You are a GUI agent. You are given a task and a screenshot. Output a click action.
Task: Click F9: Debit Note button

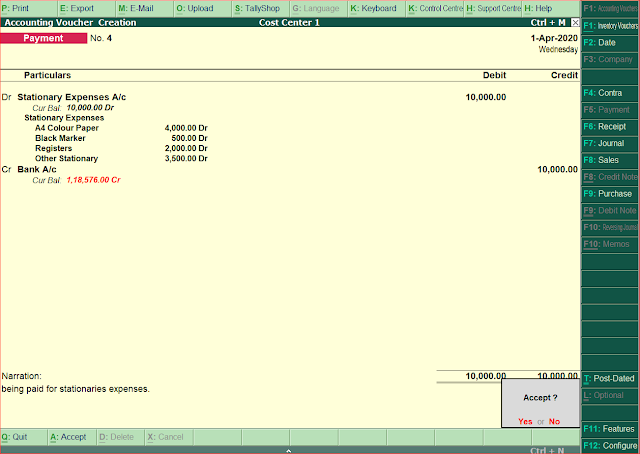610,210
